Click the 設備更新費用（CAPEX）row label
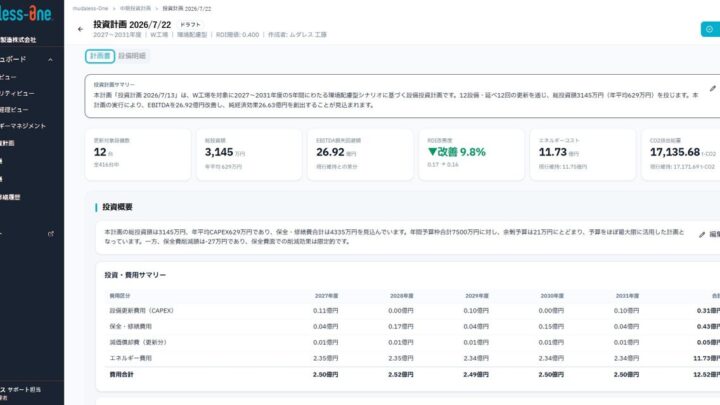Image resolution: width=720 pixels, height=405 pixels. (x=141, y=311)
